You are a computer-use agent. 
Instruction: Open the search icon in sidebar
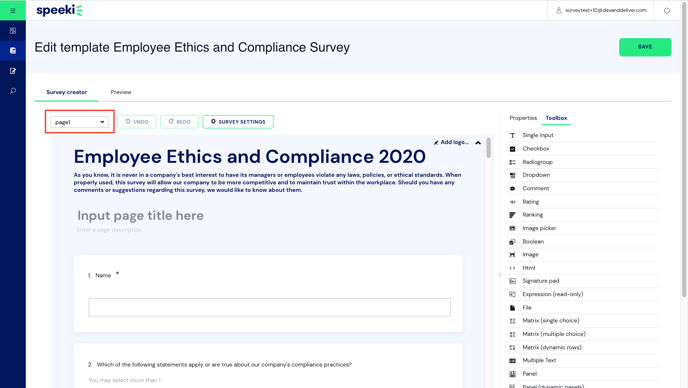coord(13,91)
